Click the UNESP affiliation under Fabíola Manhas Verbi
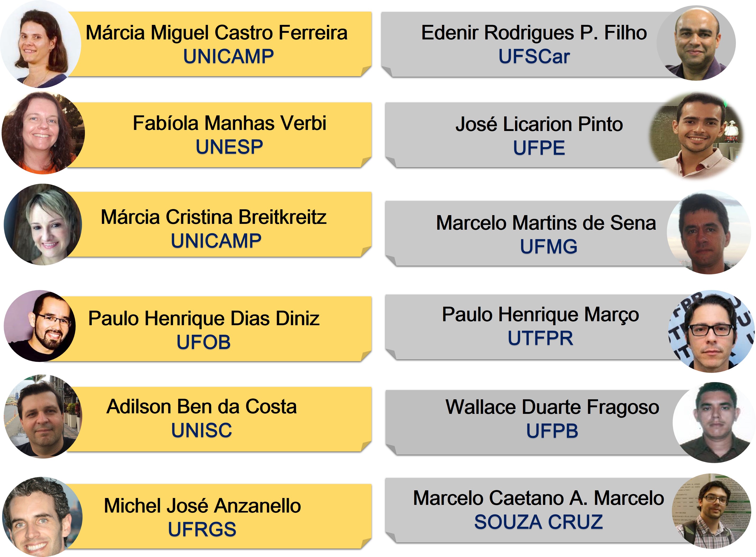Screen dimensions: 756x557 point(229,147)
